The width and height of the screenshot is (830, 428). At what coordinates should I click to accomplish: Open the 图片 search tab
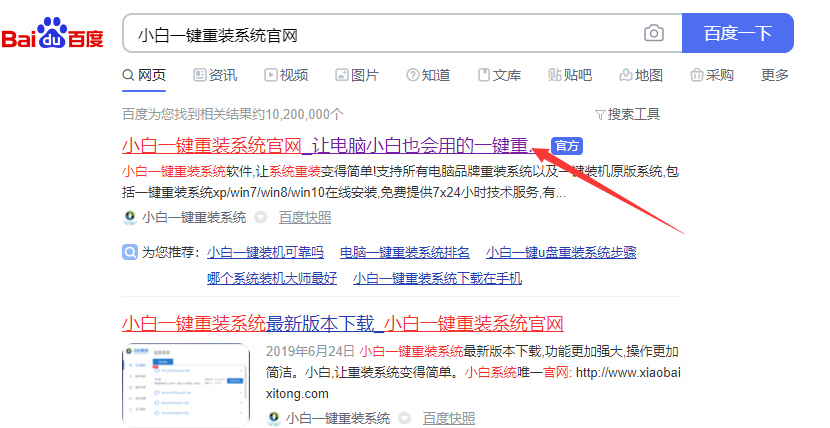pos(357,75)
